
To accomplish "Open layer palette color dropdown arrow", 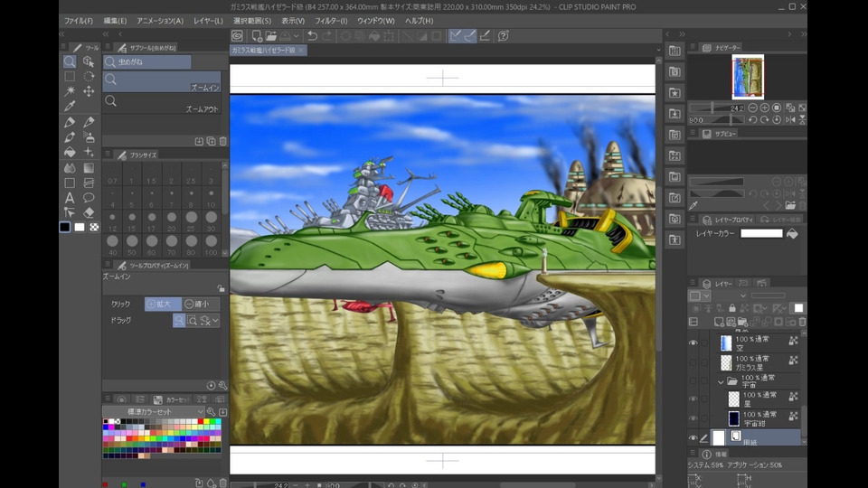I will [706, 296].
